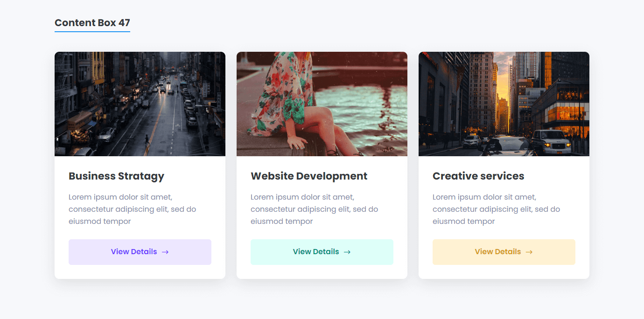Select the rainy city street image
The height and width of the screenshot is (319, 644).
pos(140,104)
